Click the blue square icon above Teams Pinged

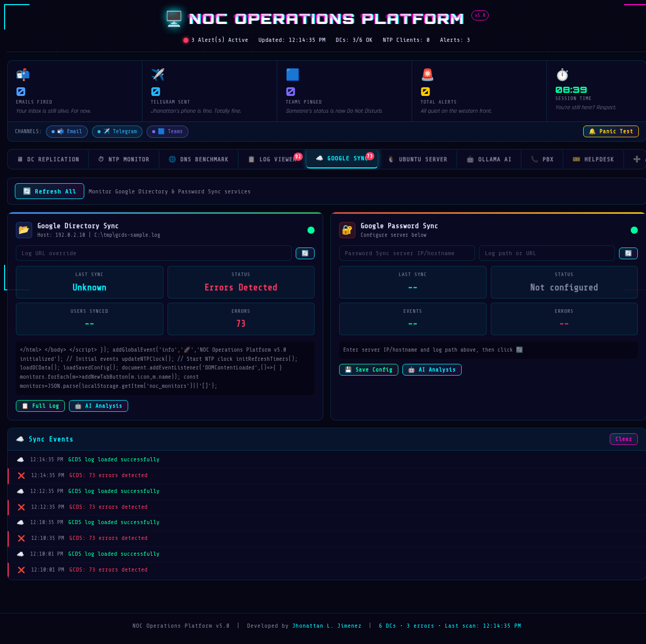[293, 75]
